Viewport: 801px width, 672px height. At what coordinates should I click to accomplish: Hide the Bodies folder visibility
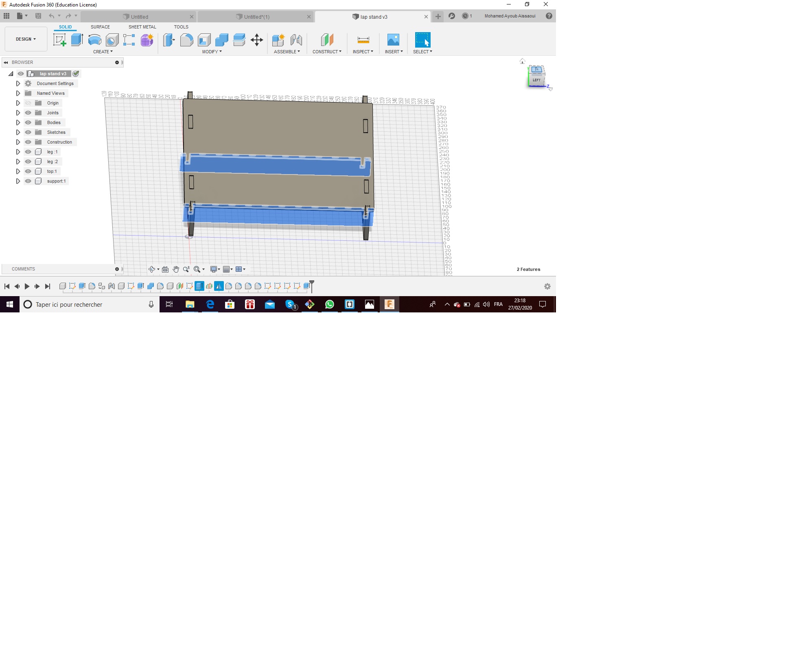(x=28, y=122)
